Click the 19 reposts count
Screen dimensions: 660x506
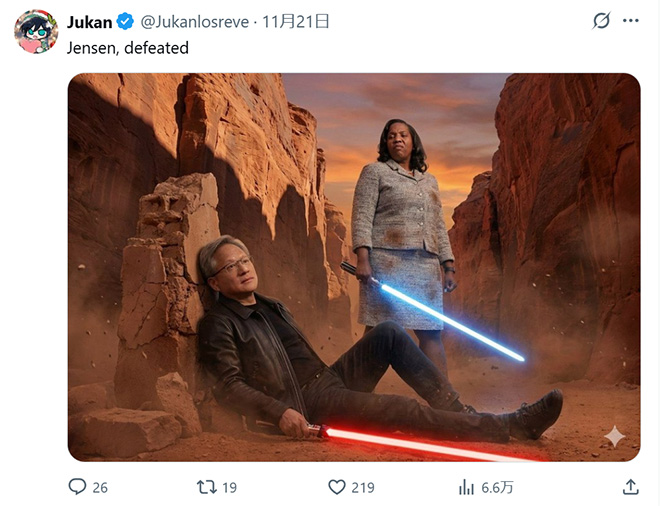click(x=229, y=487)
